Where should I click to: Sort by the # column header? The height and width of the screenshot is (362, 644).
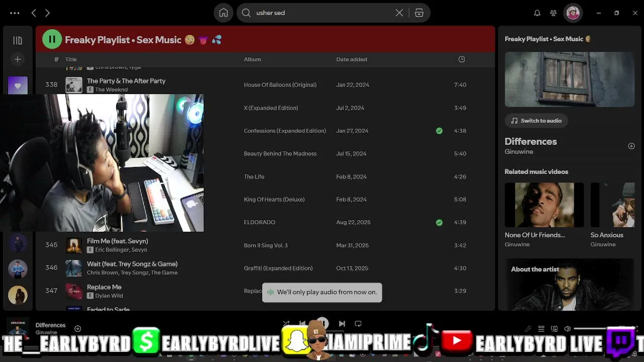[56, 59]
